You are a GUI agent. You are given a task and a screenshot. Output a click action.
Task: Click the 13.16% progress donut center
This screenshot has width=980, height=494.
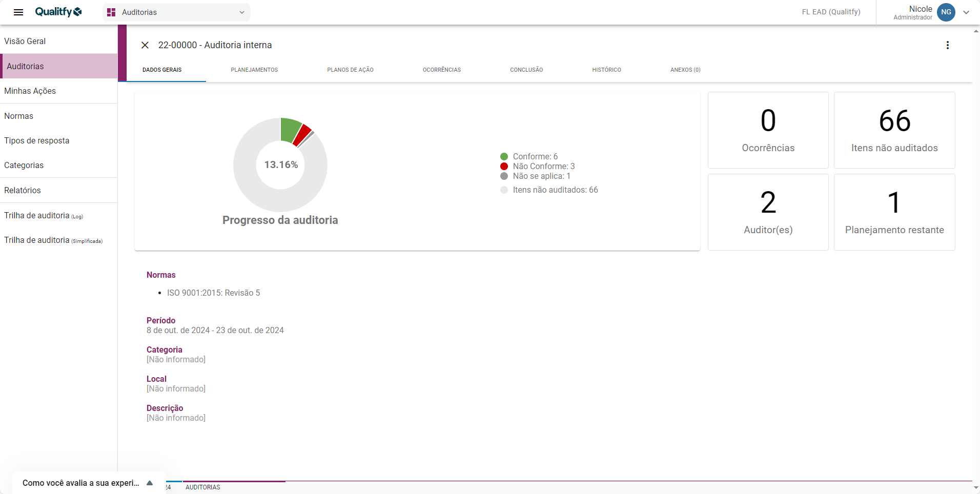(x=280, y=164)
